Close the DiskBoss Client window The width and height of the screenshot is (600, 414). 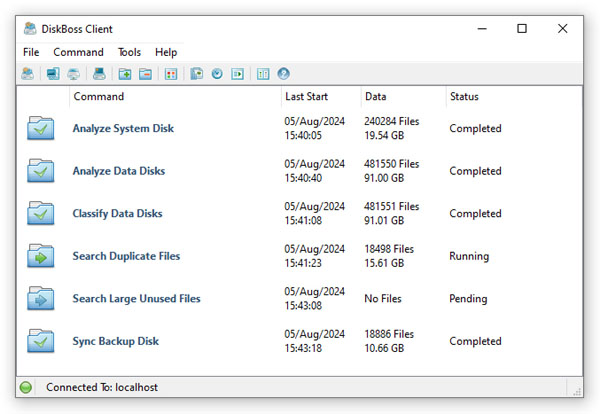pos(562,29)
